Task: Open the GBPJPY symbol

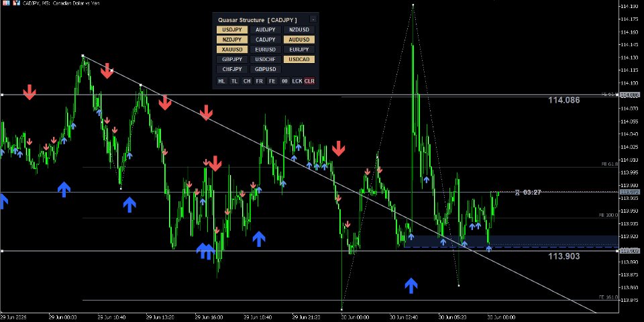Action: click(x=232, y=59)
